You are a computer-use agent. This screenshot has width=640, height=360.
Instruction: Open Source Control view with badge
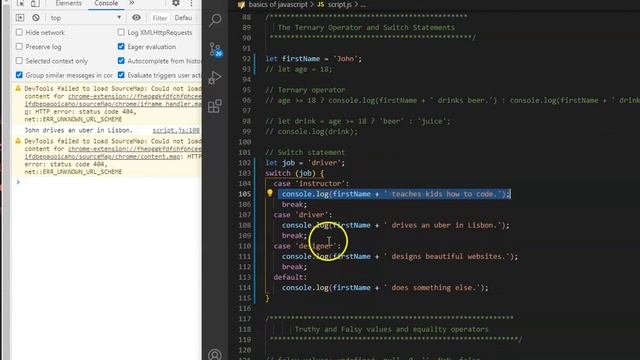coord(215,49)
